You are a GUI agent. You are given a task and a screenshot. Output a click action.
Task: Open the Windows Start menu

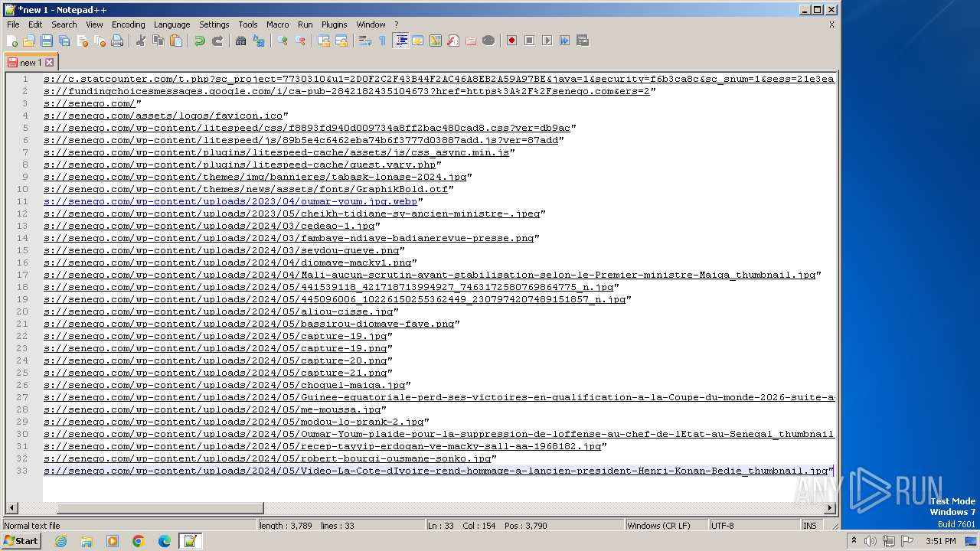click(21, 541)
